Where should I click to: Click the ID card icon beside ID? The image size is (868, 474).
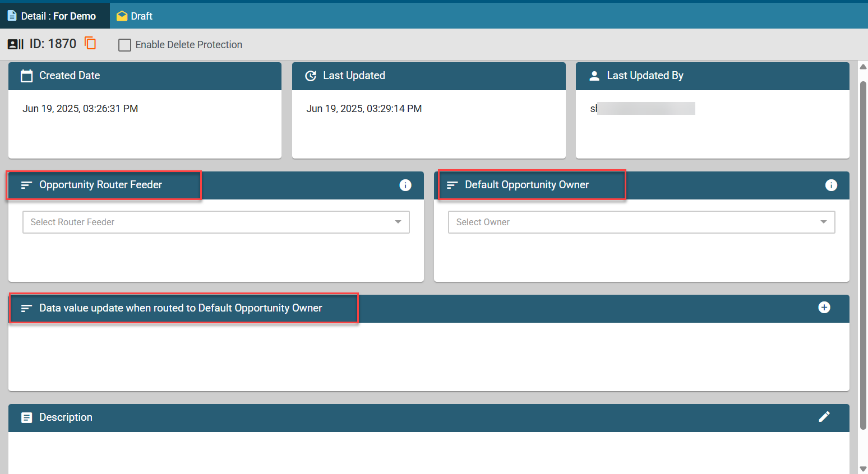(15, 44)
